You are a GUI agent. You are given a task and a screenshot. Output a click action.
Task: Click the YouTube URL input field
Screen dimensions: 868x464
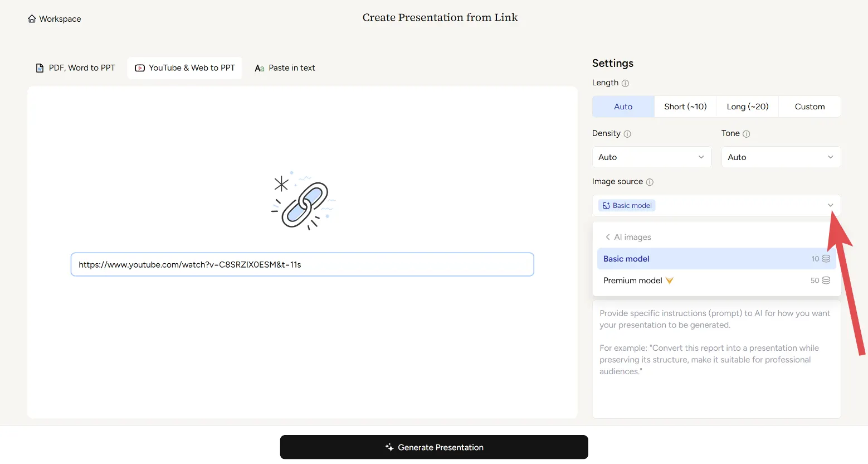pyautogui.click(x=302, y=264)
